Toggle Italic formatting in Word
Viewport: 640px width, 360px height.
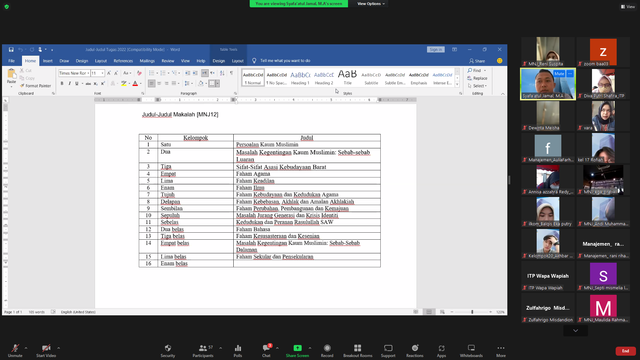point(69,84)
